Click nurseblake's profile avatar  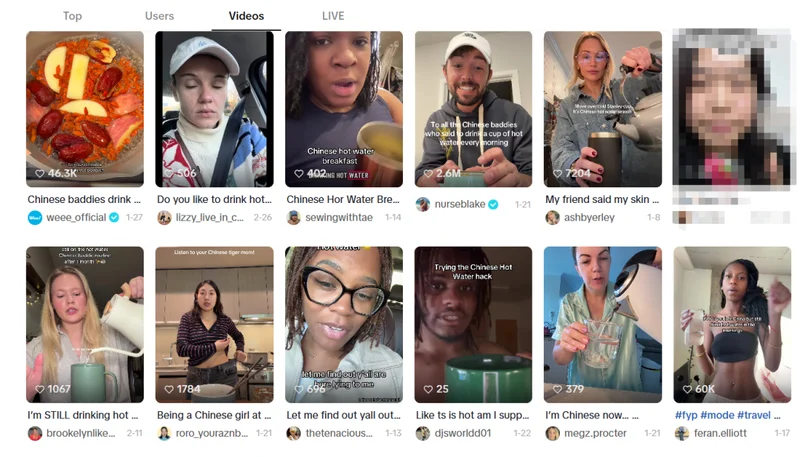[422, 205]
